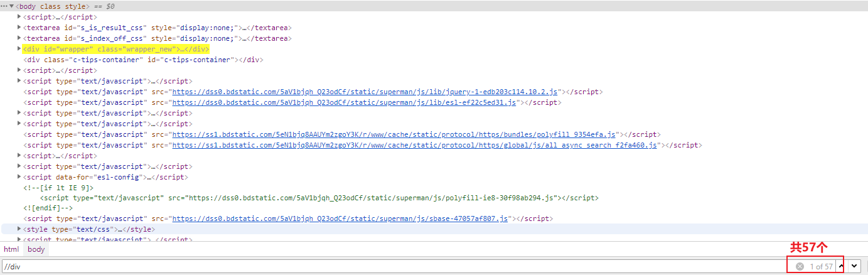Expand the first script node under body

(x=19, y=16)
